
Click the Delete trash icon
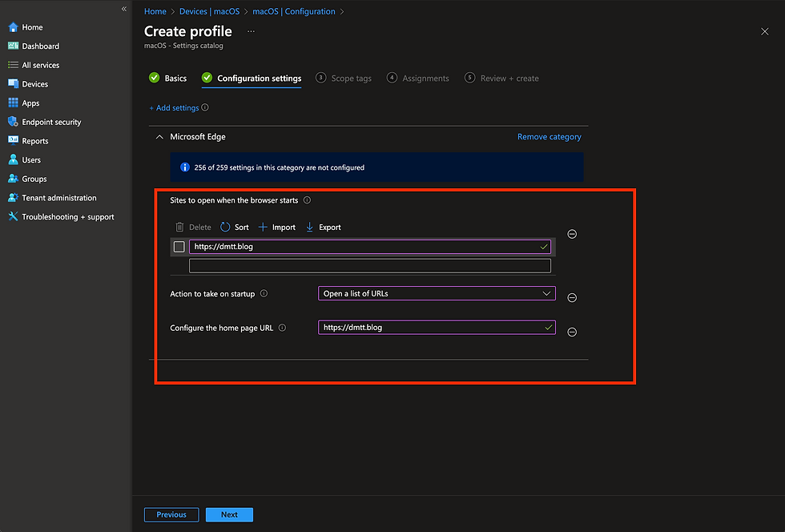(x=179, y=227)
